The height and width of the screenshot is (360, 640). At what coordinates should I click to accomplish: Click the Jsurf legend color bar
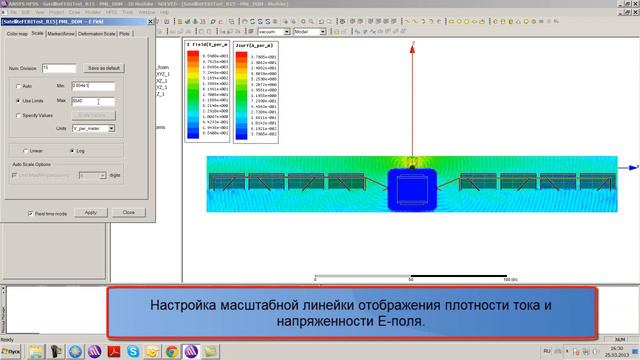click(241, 96)
